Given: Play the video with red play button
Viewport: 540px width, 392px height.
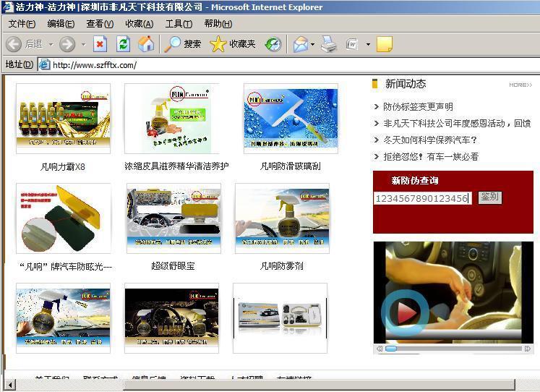Looking at the screenshot, I should click(406, 312).
